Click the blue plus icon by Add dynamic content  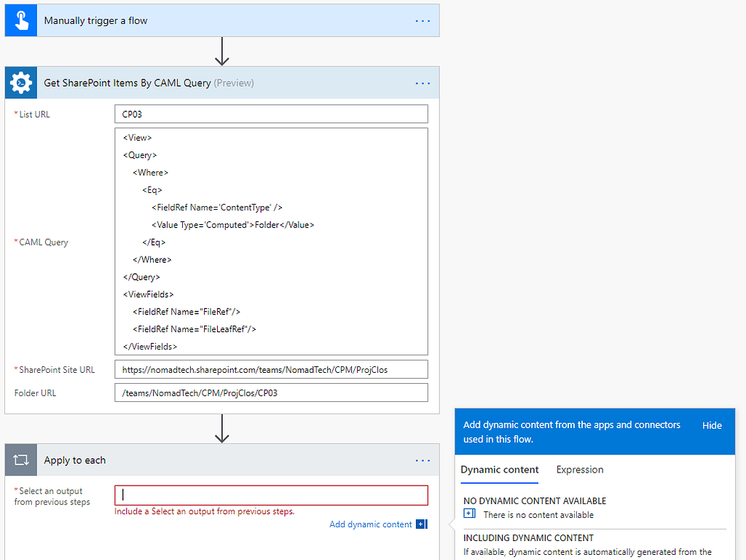pos(422,524)
